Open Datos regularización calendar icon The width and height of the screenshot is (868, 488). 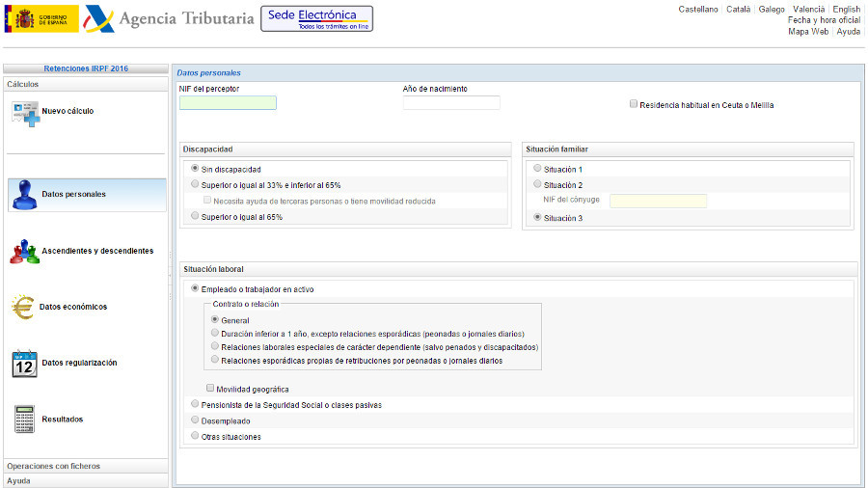pos(24,363)
